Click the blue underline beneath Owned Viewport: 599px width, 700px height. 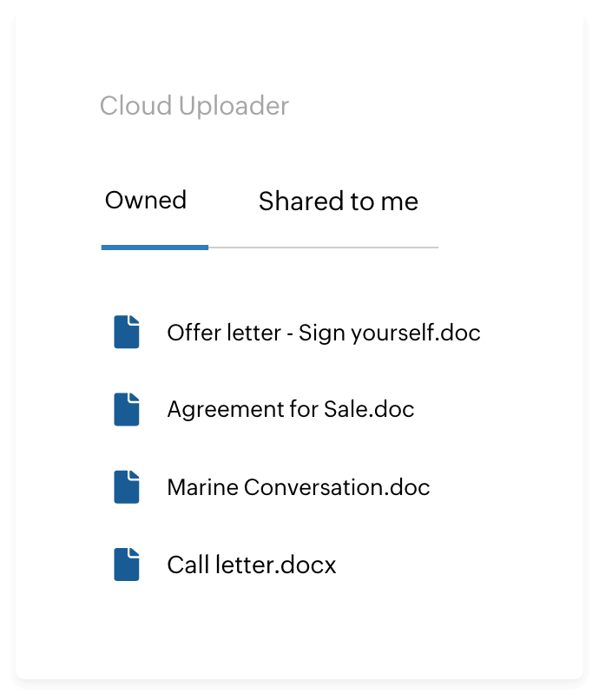pos(155,248)
